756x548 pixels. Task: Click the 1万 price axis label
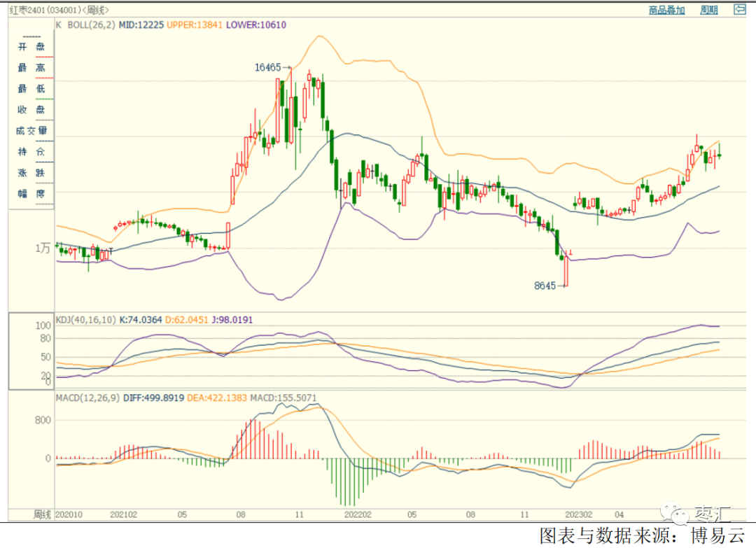pyautogui.click(x=43, y=248)
